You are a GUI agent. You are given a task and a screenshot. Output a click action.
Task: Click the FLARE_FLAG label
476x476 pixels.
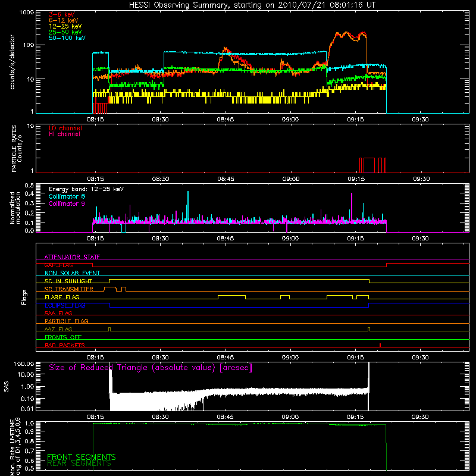tap(62, 297)
